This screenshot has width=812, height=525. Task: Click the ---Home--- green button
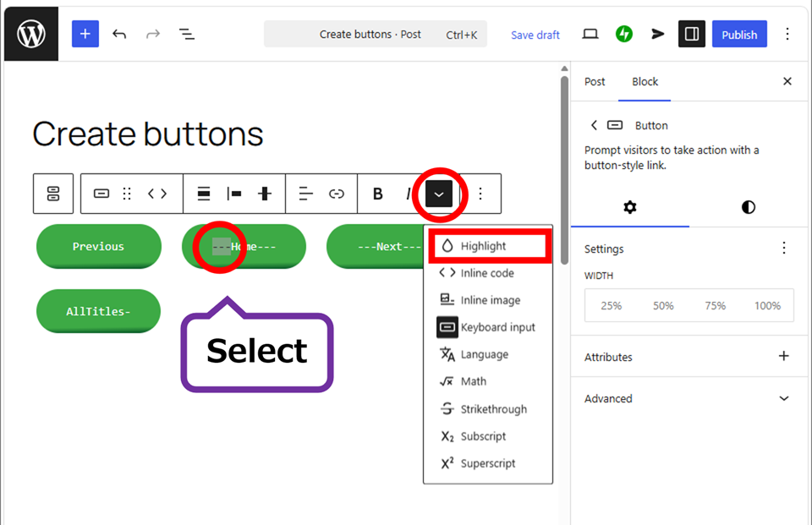tap(244, 247)
